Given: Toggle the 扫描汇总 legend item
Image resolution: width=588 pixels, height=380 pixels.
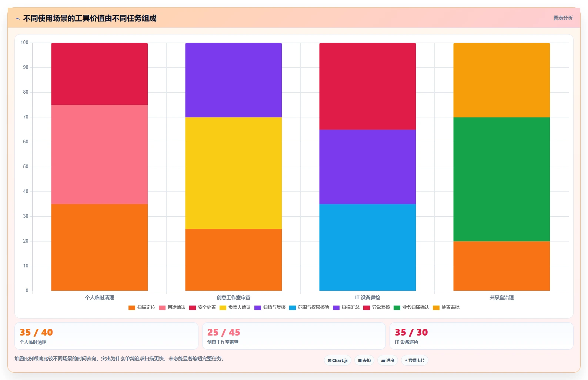Looking at the screenshot, I should (x=346, y=307).
